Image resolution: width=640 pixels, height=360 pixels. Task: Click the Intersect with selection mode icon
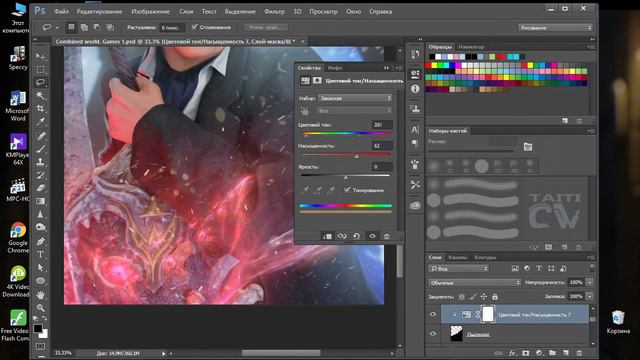click(x=110, y=27)
